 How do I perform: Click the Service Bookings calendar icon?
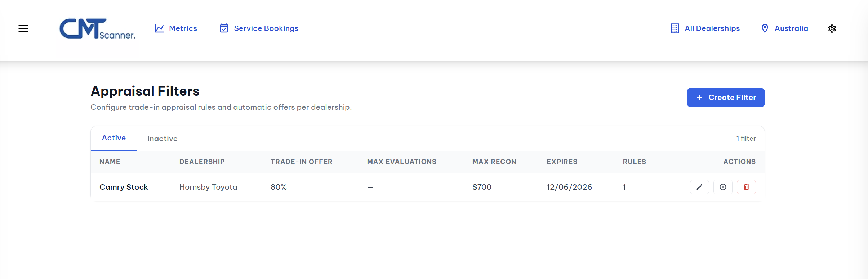point(224,28)
